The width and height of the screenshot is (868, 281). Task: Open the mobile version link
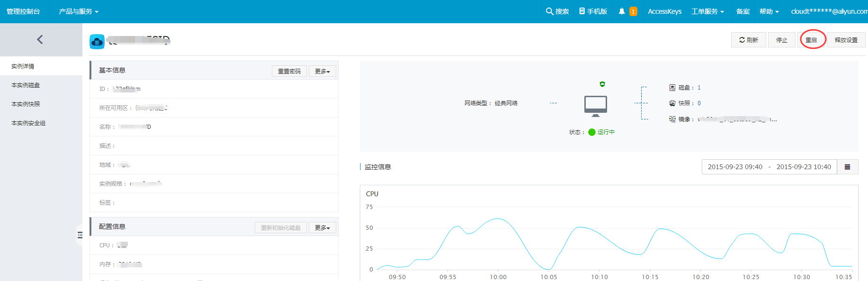pos(593,11)
